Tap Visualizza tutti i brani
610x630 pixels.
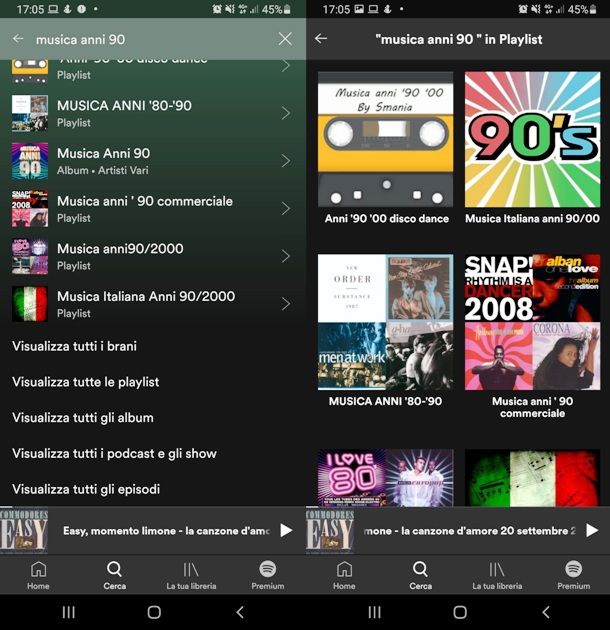point(74,346)
